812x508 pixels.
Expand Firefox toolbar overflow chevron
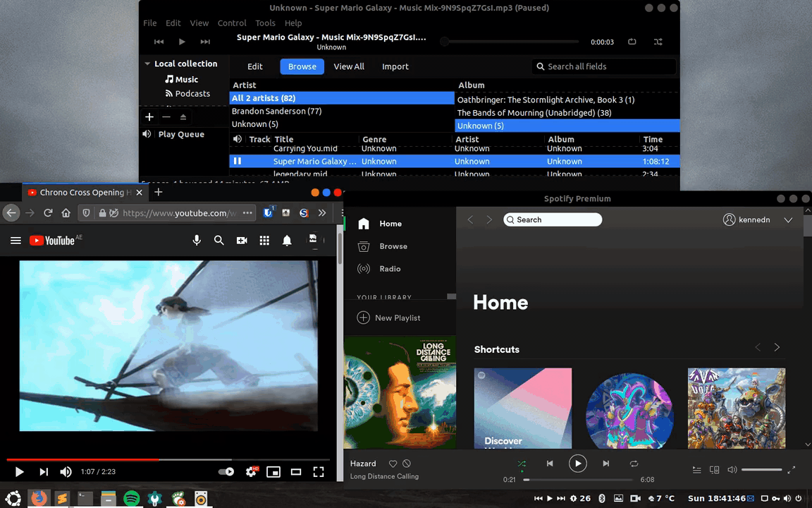(x=322, y=212)
